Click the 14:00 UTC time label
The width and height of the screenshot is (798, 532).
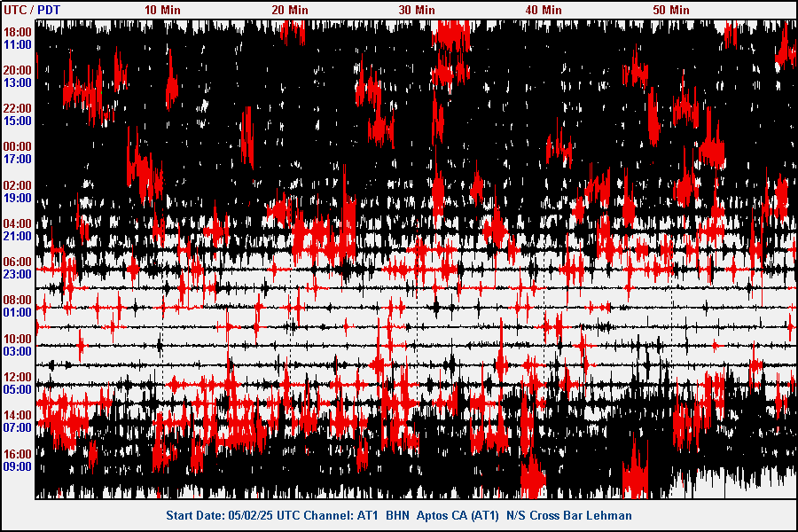point(18,416)
